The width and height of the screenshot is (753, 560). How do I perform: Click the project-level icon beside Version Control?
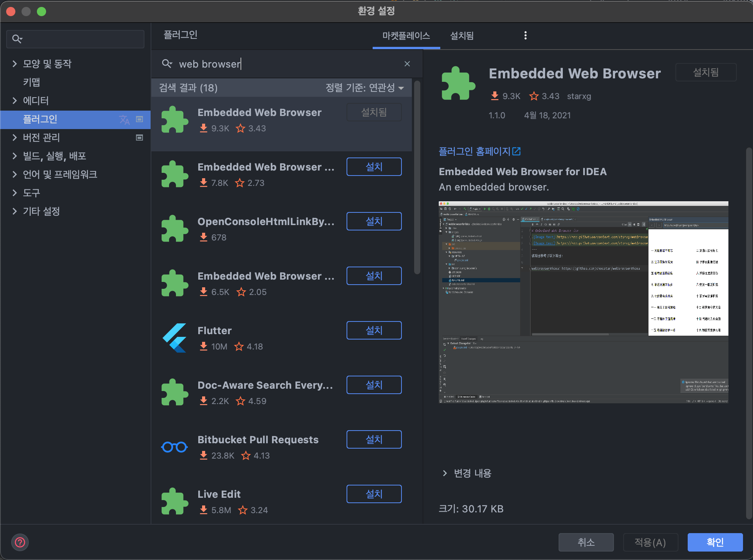pos(139,138)
